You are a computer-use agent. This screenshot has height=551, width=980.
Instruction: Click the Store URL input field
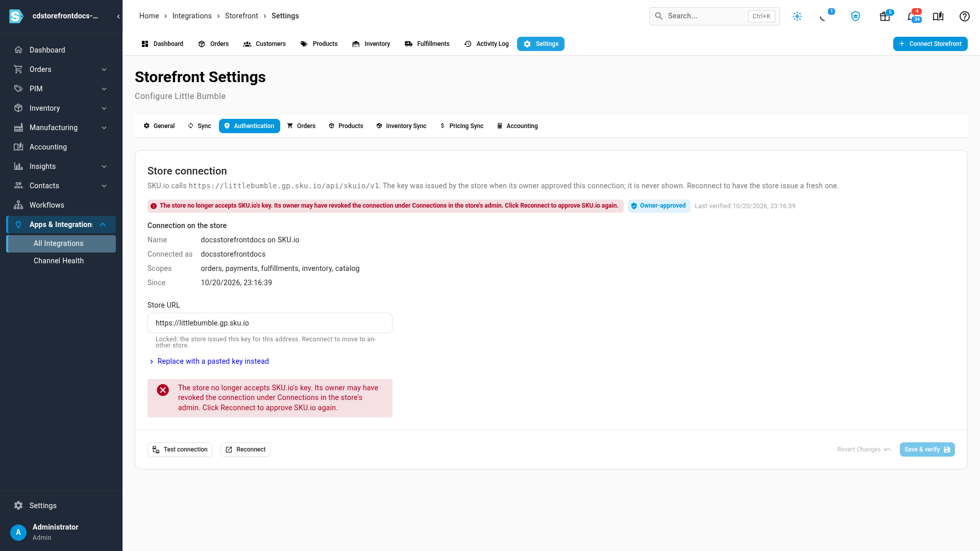coord(270,323)
